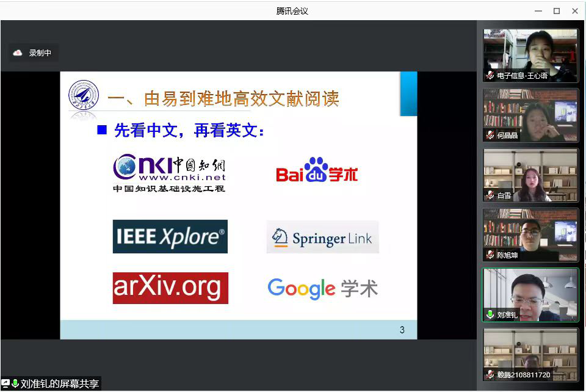This screenshot has height=392, width=586.
Task: Click the university emblem on slide header
Action: pyautogui.click(x=84, y=97)
